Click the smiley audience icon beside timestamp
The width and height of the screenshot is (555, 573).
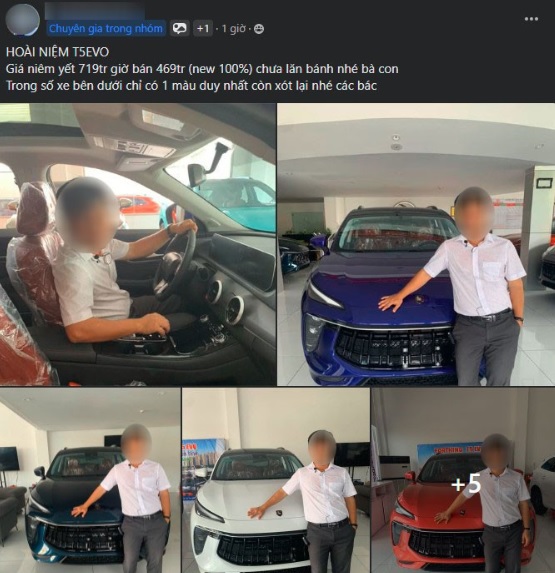(x=259, y=29)
